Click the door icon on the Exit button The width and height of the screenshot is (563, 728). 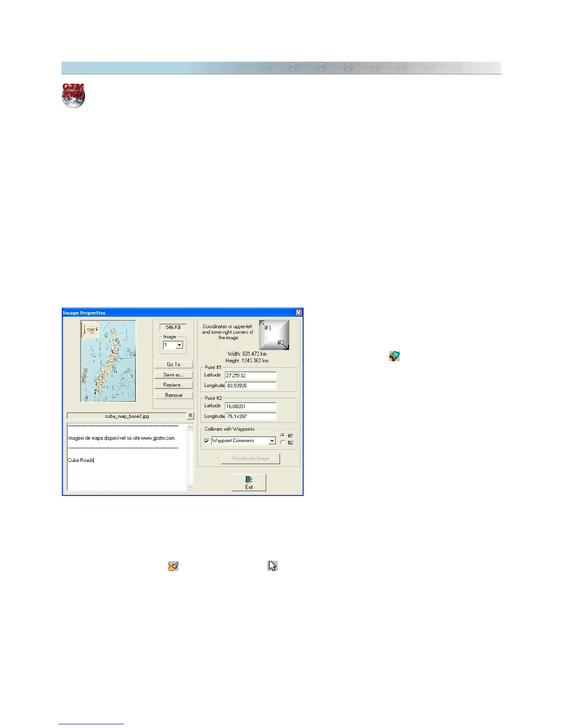pos(249,479)
